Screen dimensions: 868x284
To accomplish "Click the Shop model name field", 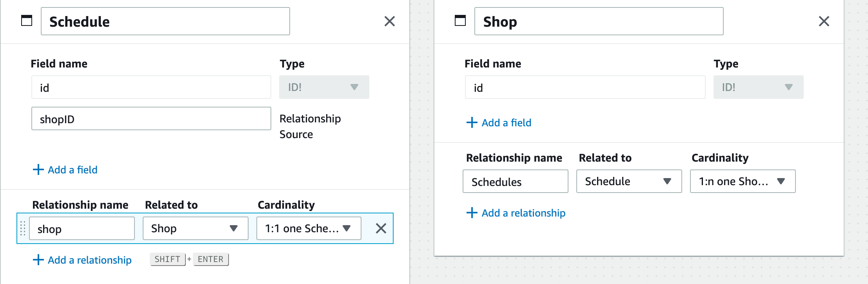I will 599,22.
